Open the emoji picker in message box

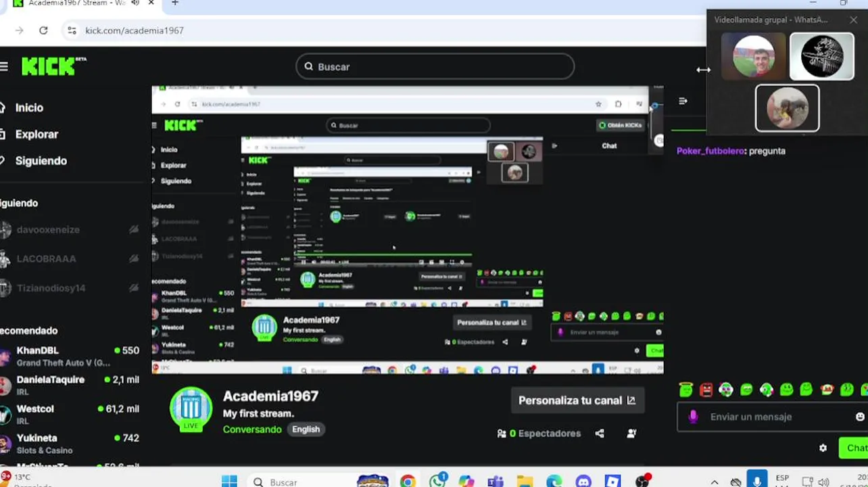pos(860,417)
